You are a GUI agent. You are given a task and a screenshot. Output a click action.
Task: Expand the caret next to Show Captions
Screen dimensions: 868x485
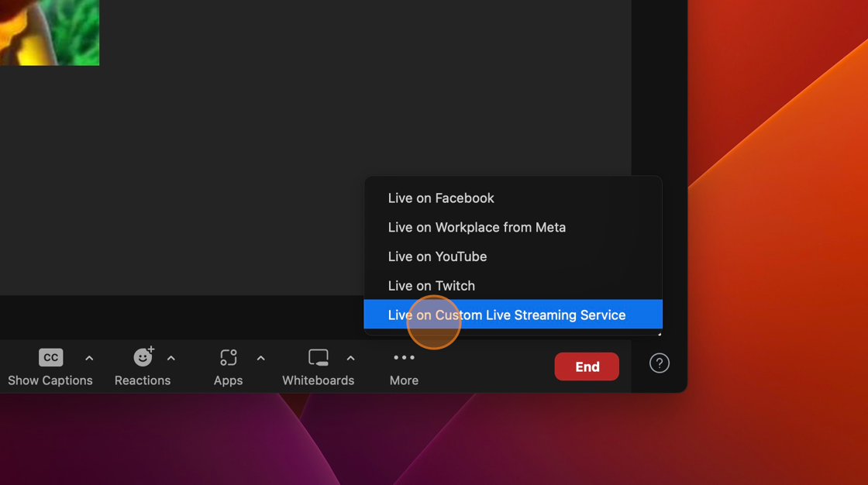[89, 358]
